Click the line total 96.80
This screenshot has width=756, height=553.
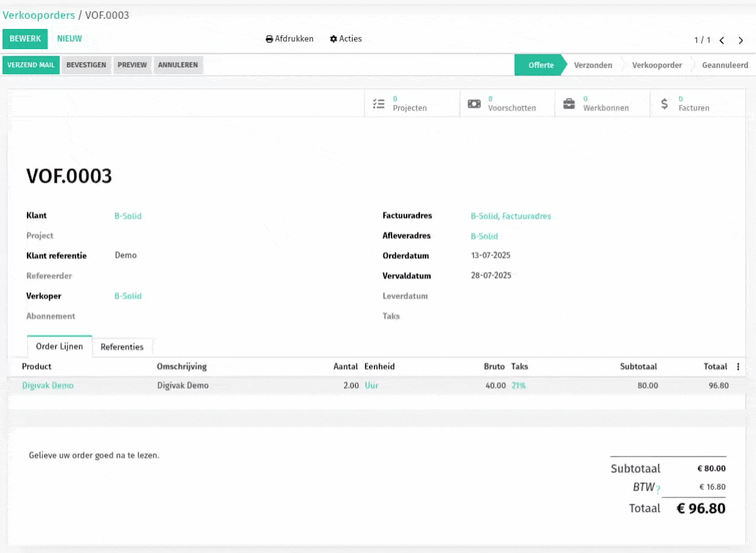tap(718, 385)
